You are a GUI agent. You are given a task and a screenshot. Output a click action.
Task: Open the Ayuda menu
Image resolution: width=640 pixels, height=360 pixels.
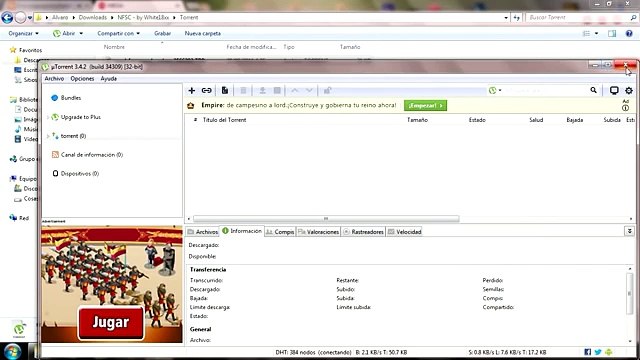click(x=109, y=78)
